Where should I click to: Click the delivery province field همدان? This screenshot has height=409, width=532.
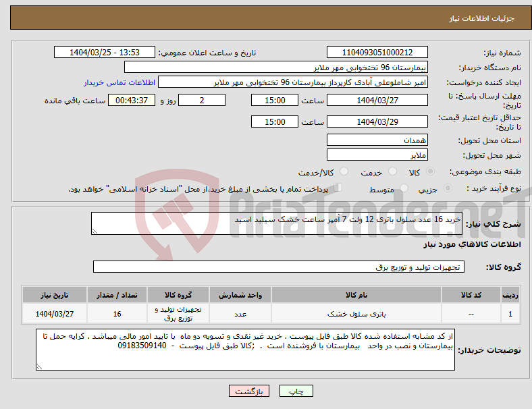tap(377, 140)
